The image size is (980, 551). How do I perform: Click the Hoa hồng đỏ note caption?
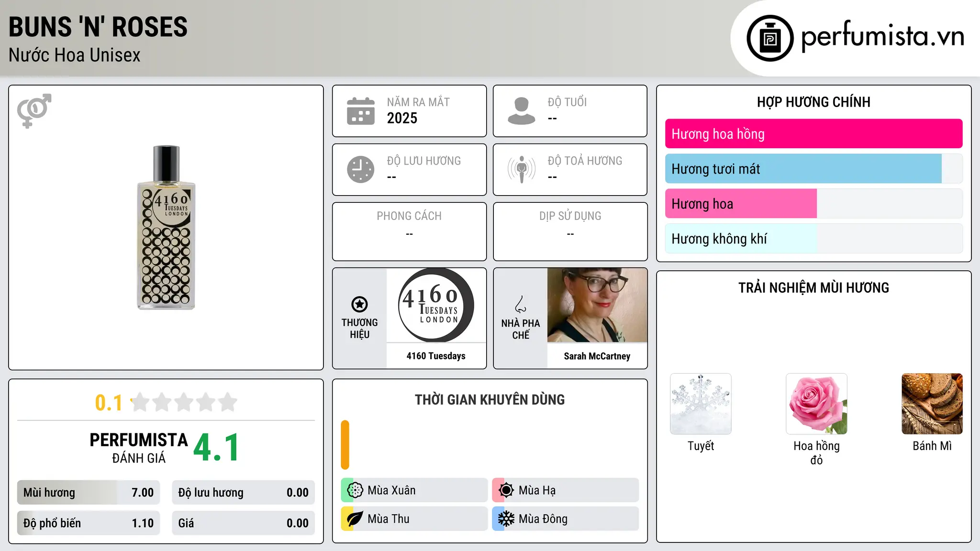click(816, 453)
